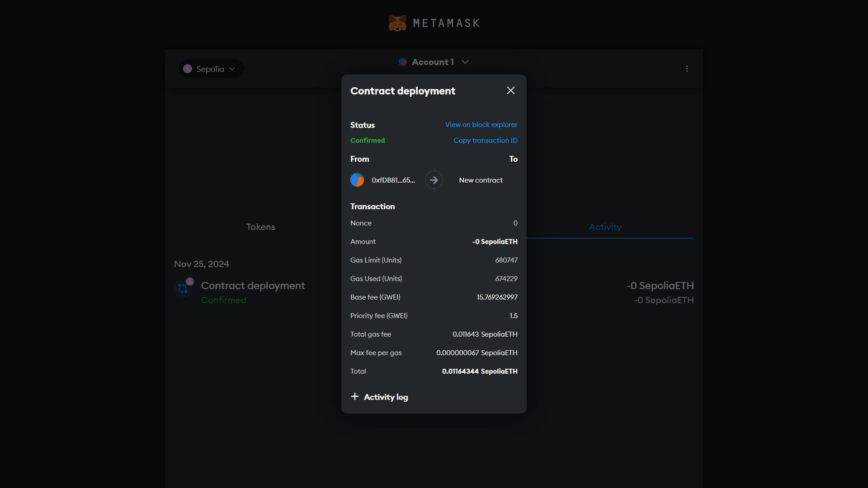Image resolution: width=868 pixels, height=488 pixels.
Task: Open the three-dot options menu
Action: (687, 69)
